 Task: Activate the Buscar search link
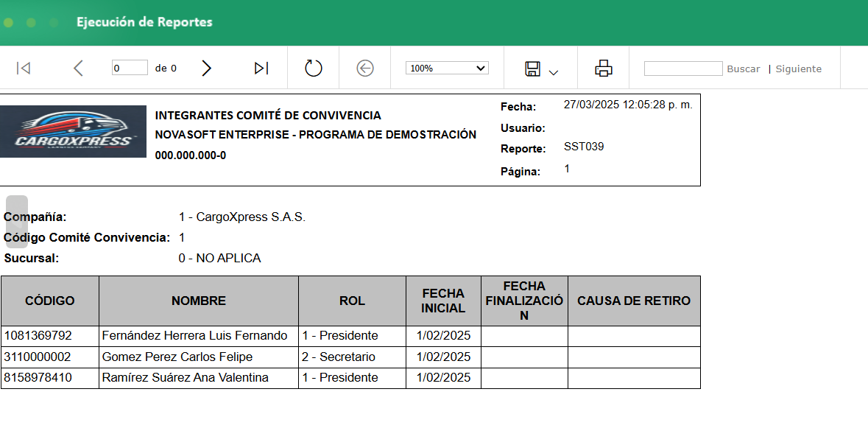(744, 68)
